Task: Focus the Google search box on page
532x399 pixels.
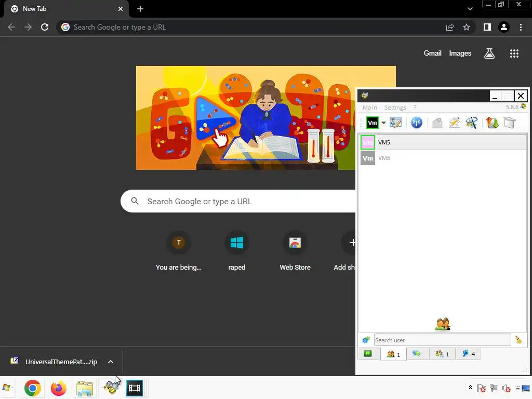Action: 238,201
